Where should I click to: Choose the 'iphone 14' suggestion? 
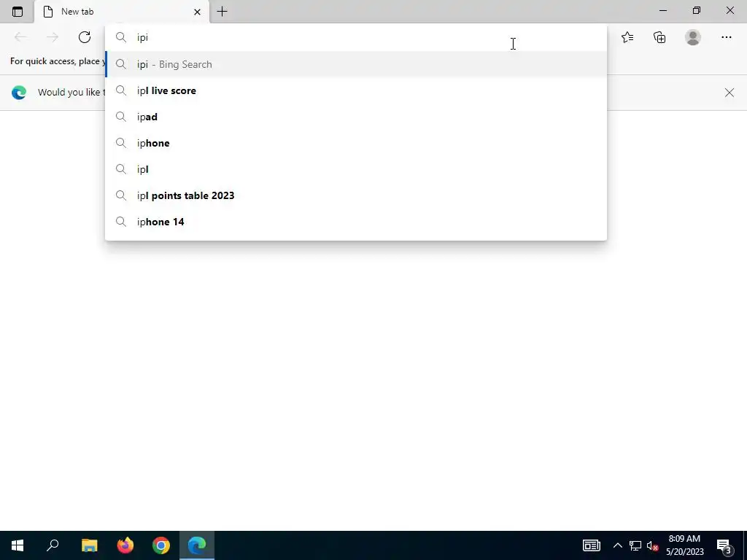[x=356, y=222]
